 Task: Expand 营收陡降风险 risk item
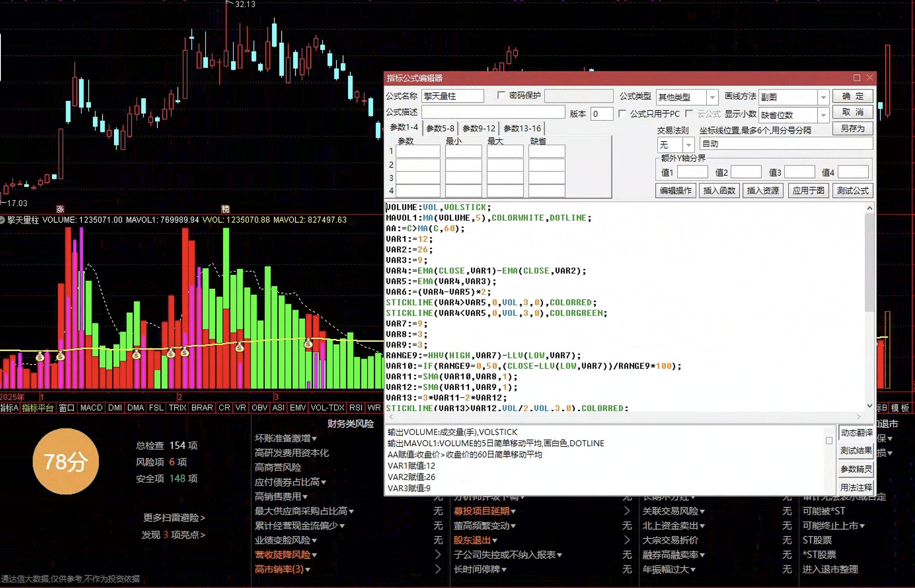click(x=286, y=555)
